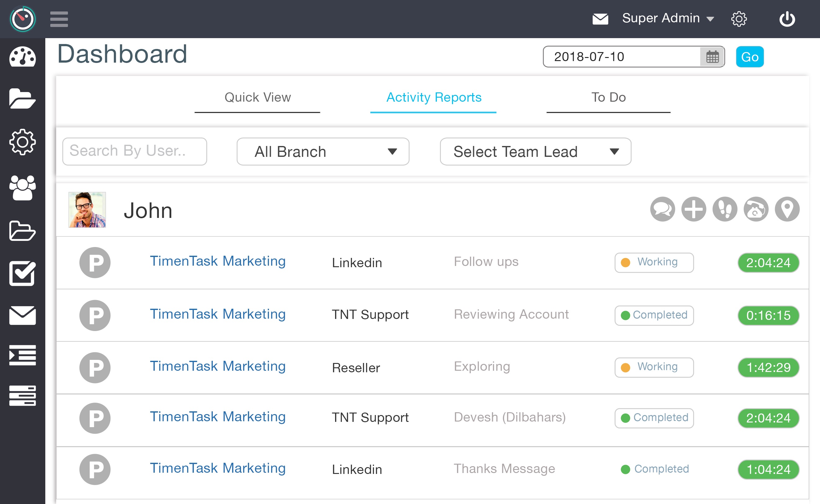Click Linkedin in the Follow ups row

(357, 263)
